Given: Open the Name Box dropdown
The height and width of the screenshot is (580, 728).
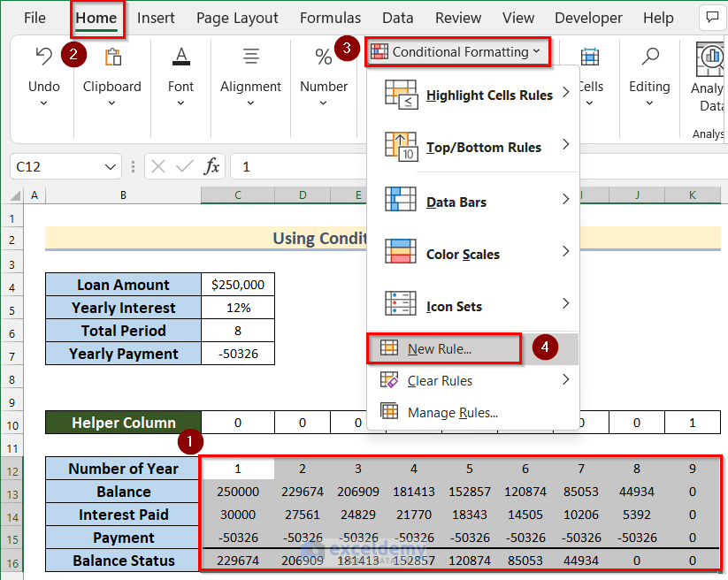Looking at the screenshot, I should click(111, 166).
